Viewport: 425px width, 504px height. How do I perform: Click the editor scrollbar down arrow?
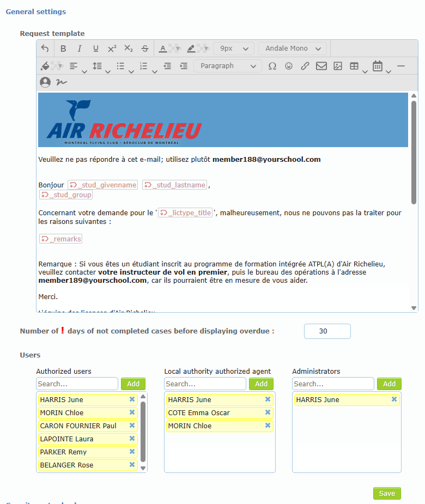(414, 308)
